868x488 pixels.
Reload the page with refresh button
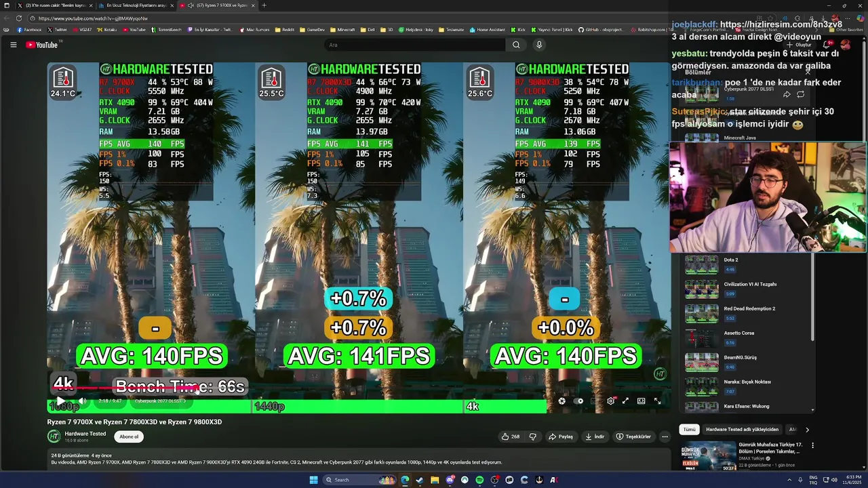point(18,18)
